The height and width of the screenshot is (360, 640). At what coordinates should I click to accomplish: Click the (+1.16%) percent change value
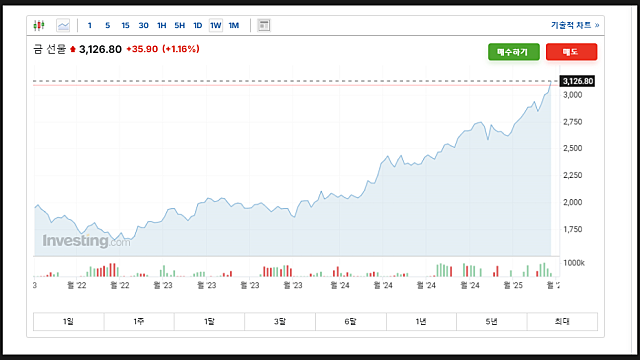[x=181, y=49]
